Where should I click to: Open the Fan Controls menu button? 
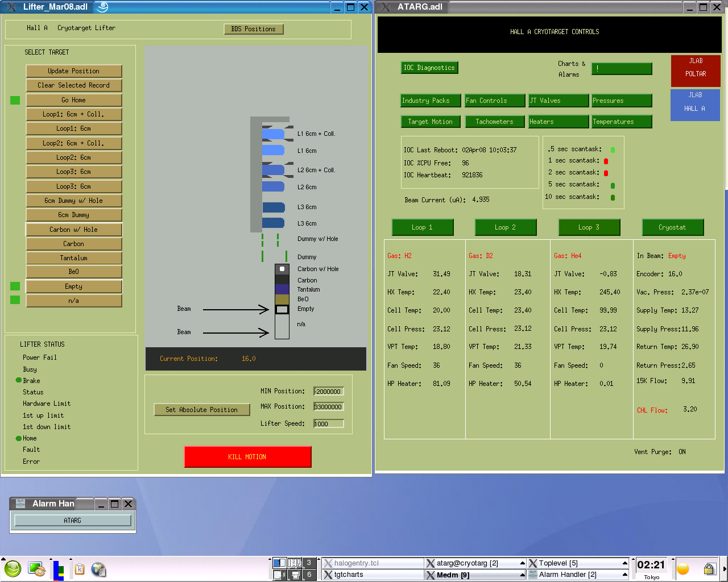tap(495, 101)
